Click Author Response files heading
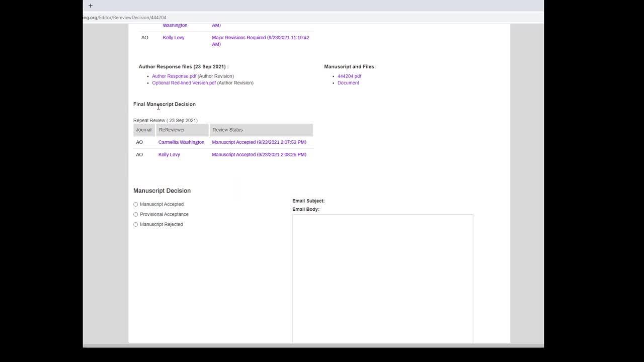 click(x=184, y=67)
